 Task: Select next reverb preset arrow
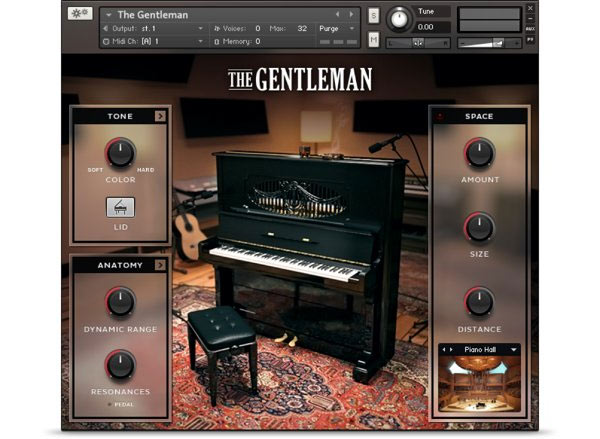(x=451, y=349)
